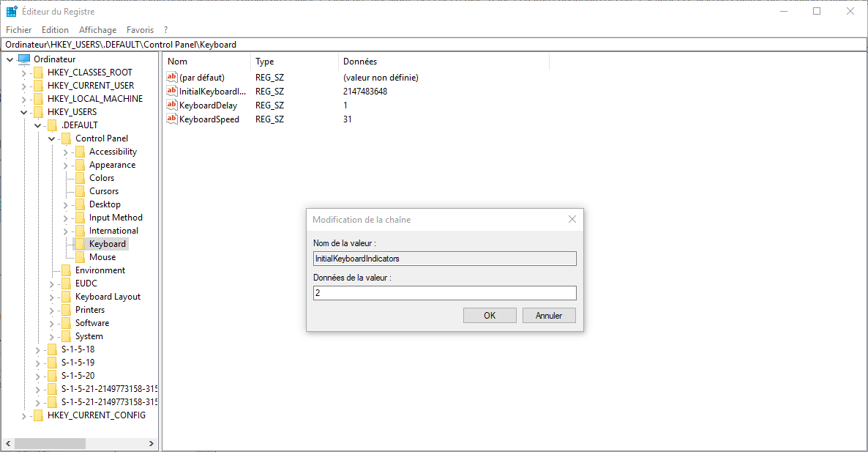Click the Ordinateur computer icon

pos(24,59)
